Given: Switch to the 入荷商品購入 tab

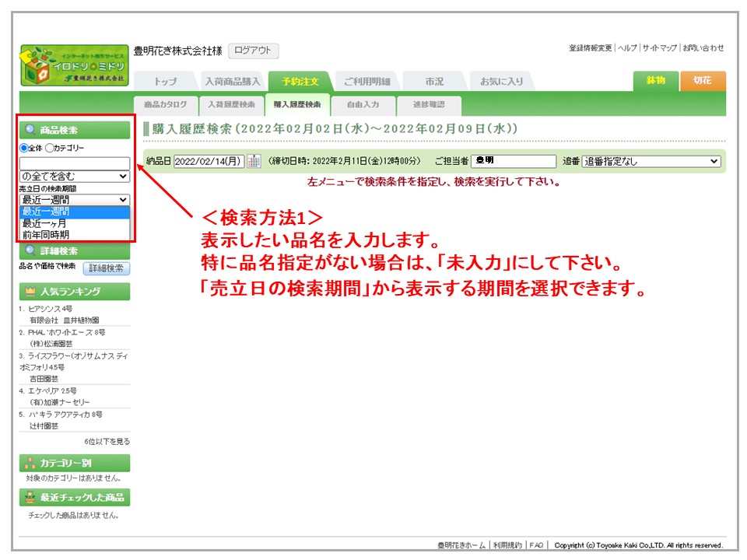Looking at the screenshot, I should (x=232, y=82).
